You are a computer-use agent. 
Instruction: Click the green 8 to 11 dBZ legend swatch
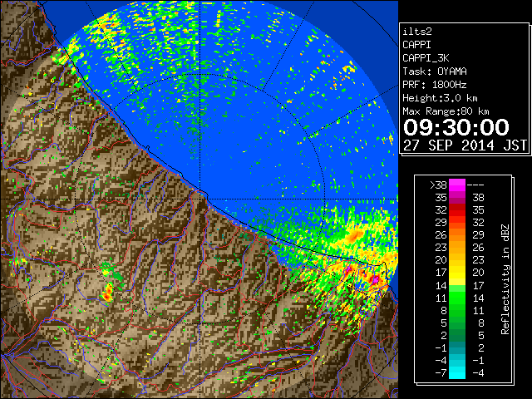[x=457, y=310]
